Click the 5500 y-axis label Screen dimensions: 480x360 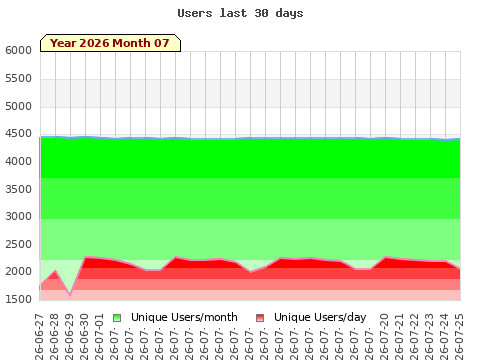(18, 79)
